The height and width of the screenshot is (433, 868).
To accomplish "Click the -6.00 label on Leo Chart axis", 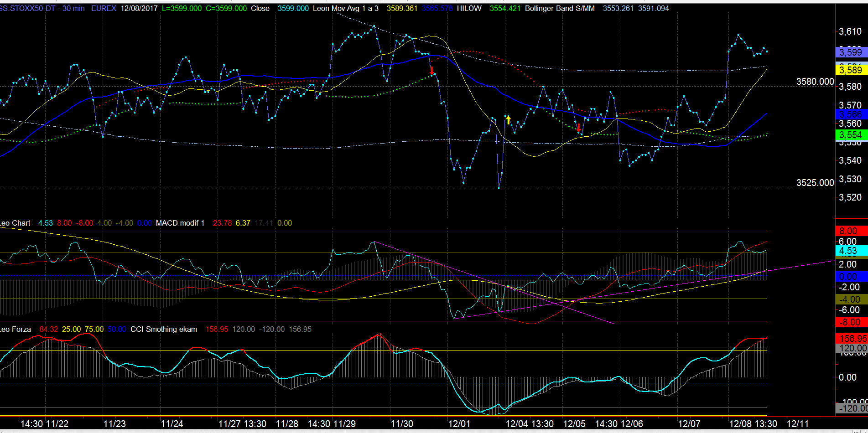I will (849, 310).
